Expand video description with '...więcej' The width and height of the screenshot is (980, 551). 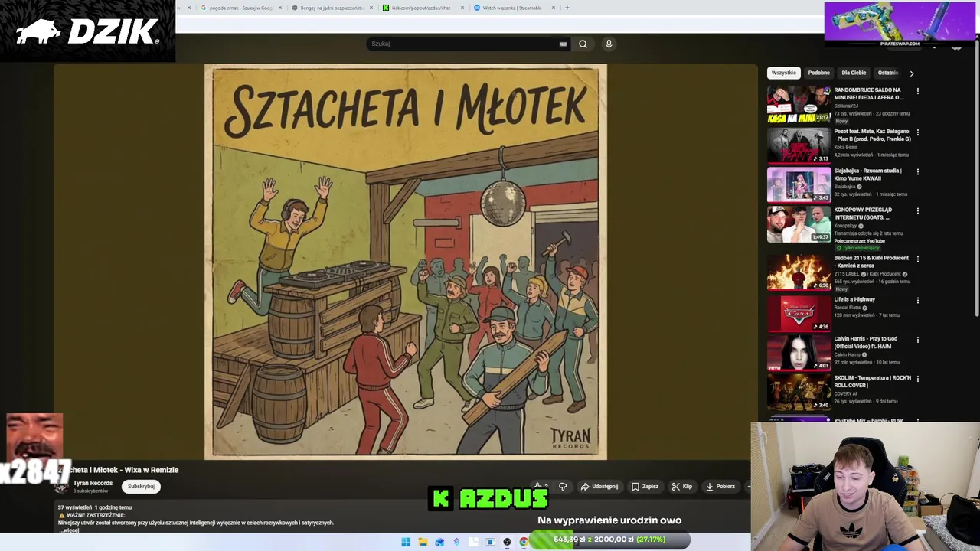[70, 530]
